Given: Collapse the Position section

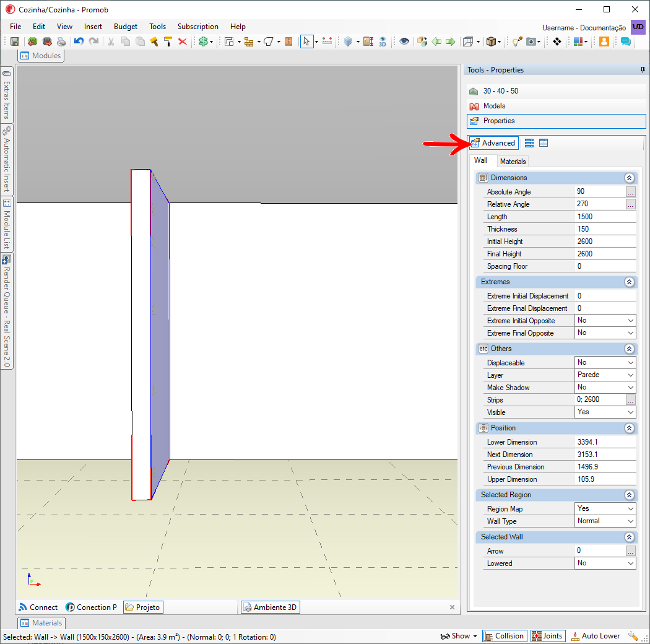Looking at the screenshot, I should [x=629, y=428].
